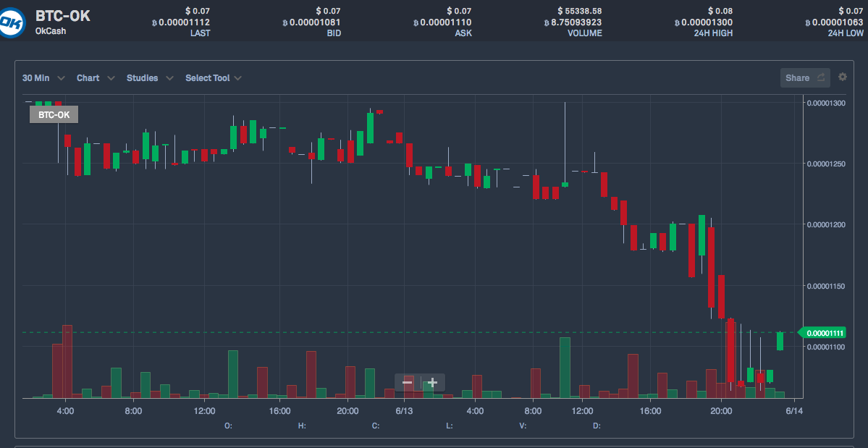Viewport: 868px width, 448px height.
Task: Click the 0.00001200 price axis label
Action: coord(826,224)
